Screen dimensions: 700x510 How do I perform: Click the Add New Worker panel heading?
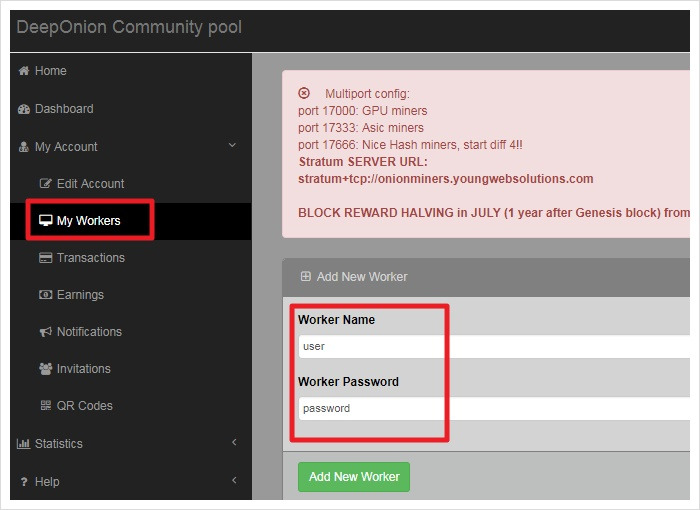(x=362, y=277)
